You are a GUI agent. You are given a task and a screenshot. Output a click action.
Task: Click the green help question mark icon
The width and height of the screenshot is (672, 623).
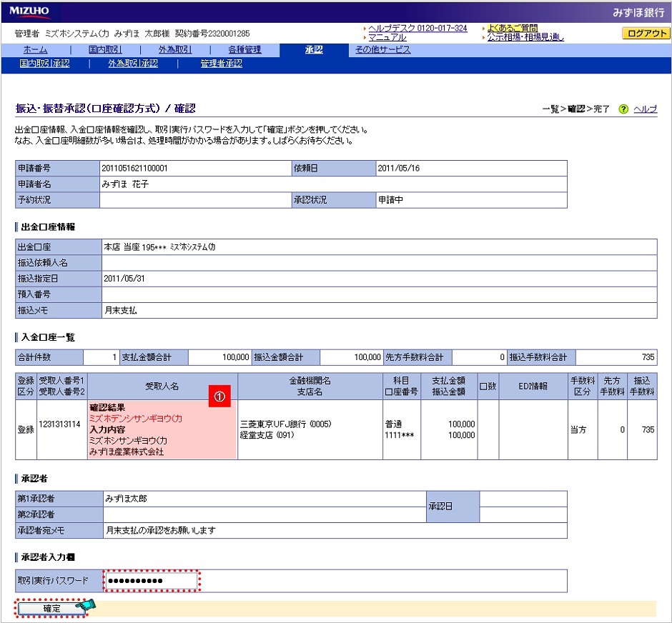point(623,109)
